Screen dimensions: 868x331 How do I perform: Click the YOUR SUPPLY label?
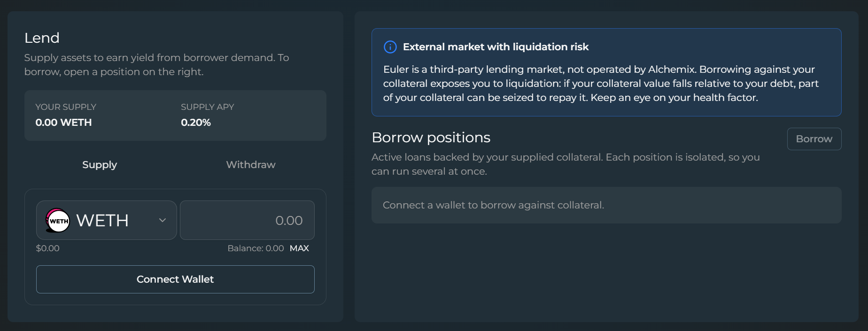(x=66, y=107)
